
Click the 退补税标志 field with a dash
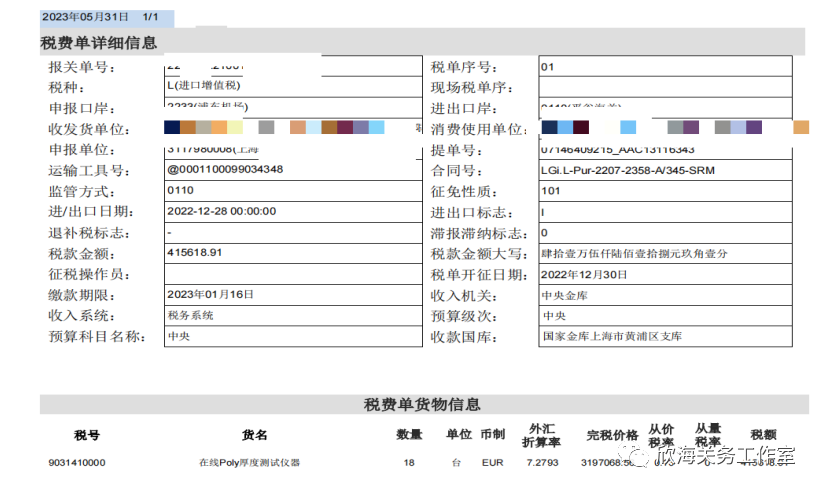coord(293,233)
